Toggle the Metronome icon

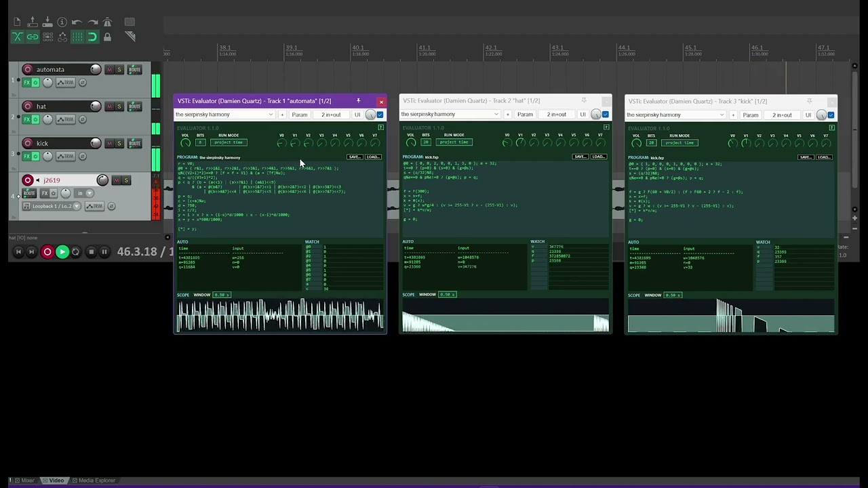click(107, 22)
